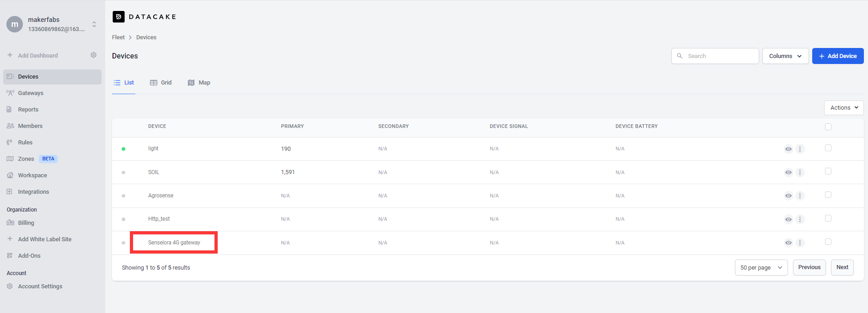Check the checkbox for SOIL row
Screen dimensions: 868x313
coord(828,171)
